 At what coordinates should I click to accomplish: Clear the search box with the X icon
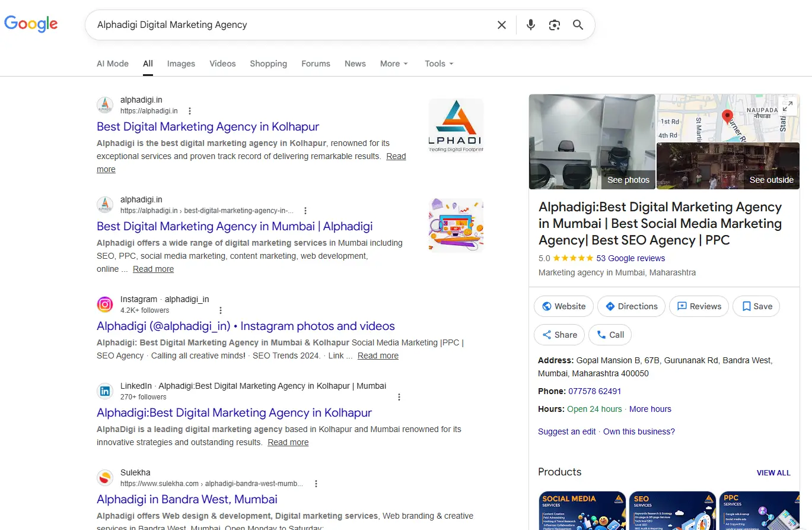click(502, 25)
